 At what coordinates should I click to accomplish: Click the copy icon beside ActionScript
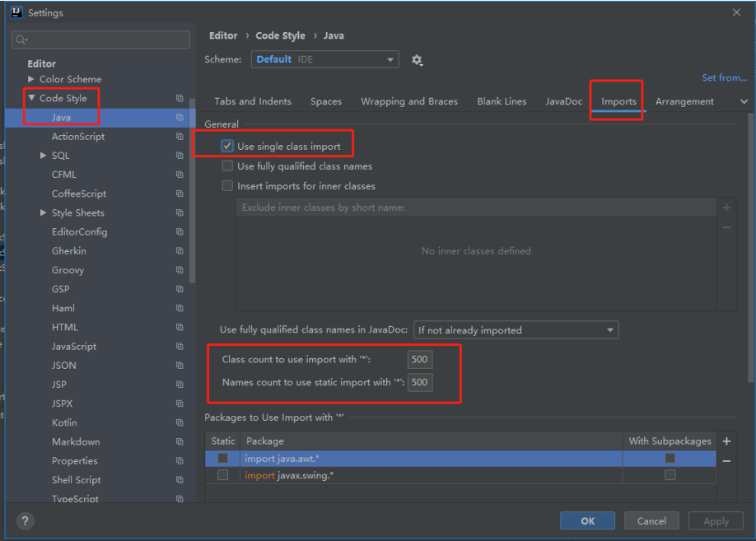coord(180,137)
